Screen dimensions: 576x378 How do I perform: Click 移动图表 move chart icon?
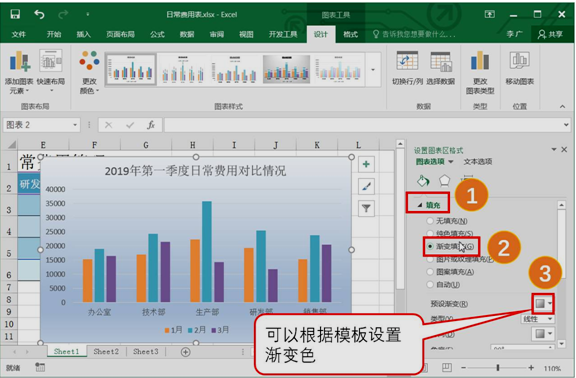pos(519,68)
